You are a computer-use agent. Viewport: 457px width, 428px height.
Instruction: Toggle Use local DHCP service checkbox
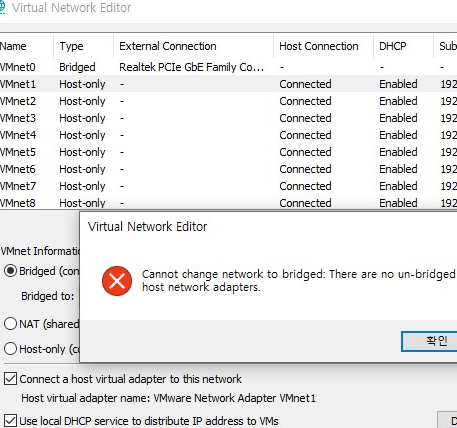[x=10, y=421]
